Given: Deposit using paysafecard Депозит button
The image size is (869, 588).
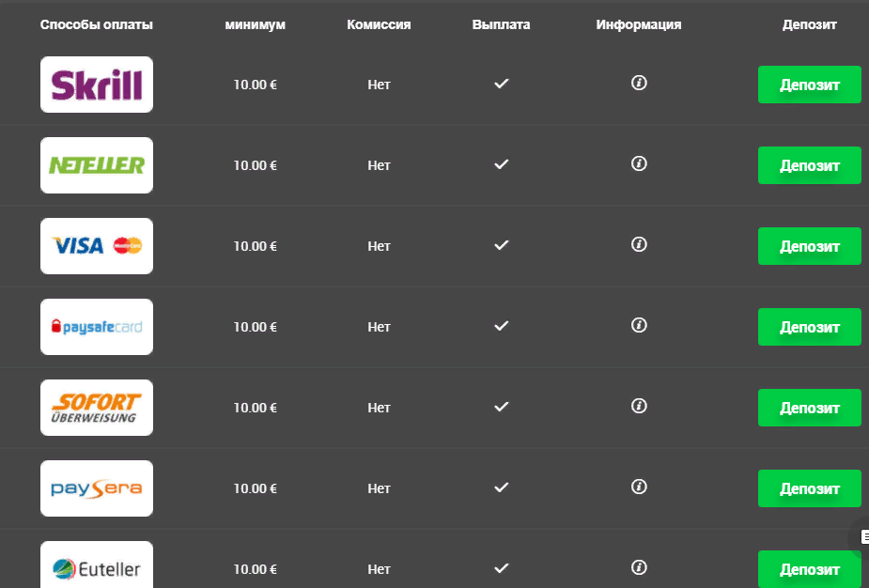Looking at the screenshot, I should tap(809, 327).
